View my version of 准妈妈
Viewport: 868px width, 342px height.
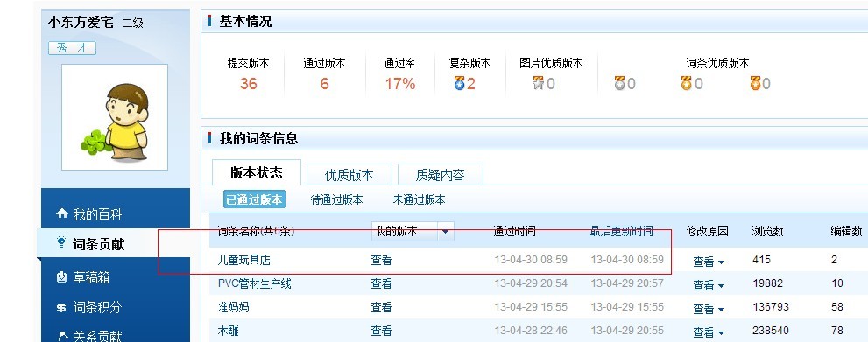(x=381, y=307)
